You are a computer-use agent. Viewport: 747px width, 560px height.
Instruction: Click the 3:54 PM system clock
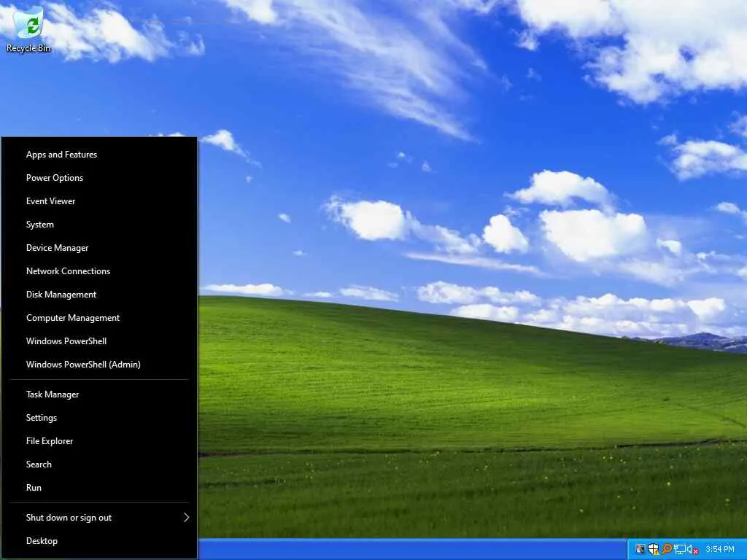coord(720,549)
